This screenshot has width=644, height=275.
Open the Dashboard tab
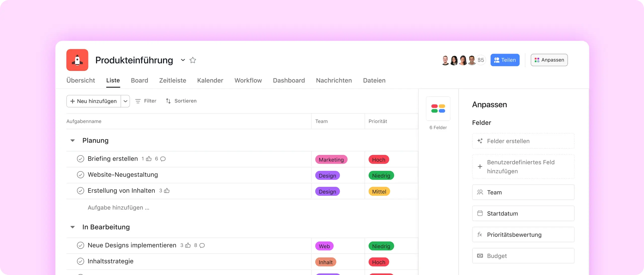[x=289, y=80]
